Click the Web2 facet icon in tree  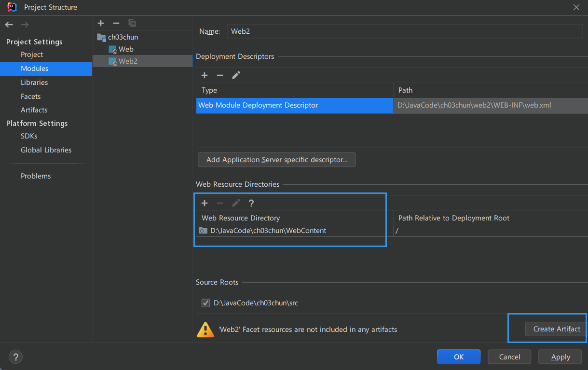click(112, 61)
